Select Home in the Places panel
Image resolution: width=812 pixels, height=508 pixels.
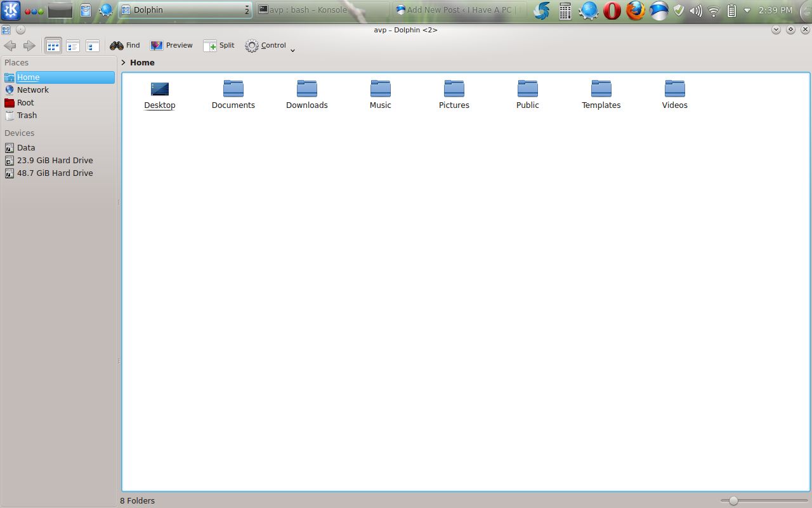click(x=59, y=77)
